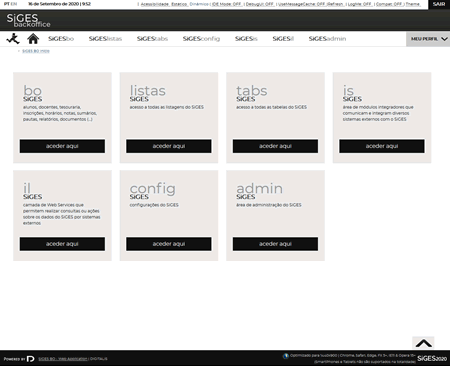The width and height of the screenshot is (450, 366).
Task: Switch language to EN
Action: (x=14, y=4)
